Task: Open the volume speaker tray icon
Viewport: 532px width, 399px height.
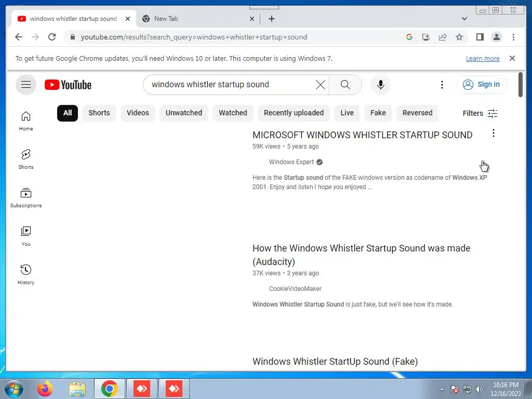Action: click(x=479, y=389)
